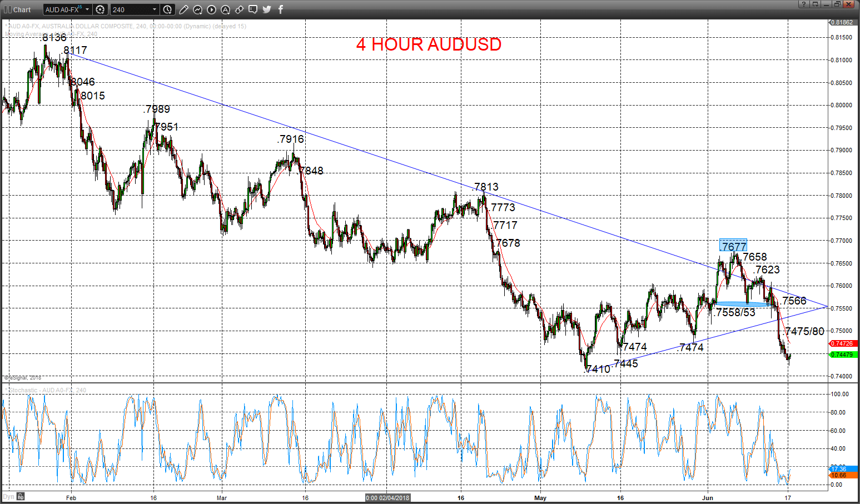The image size is (860, 504).
Task: Open the time template clock icon
Action: [167, 9]
